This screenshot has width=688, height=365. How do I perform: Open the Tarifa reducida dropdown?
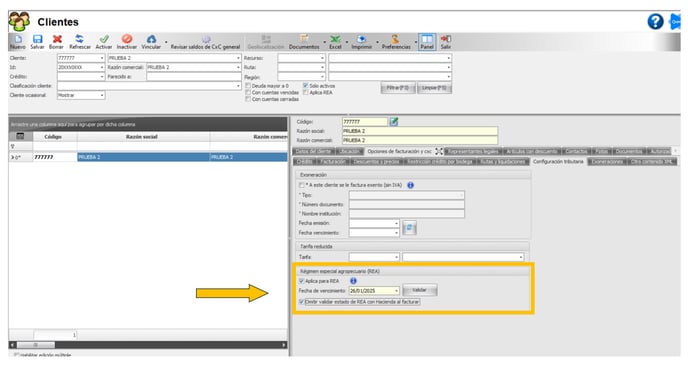click(x=396, y=257)
